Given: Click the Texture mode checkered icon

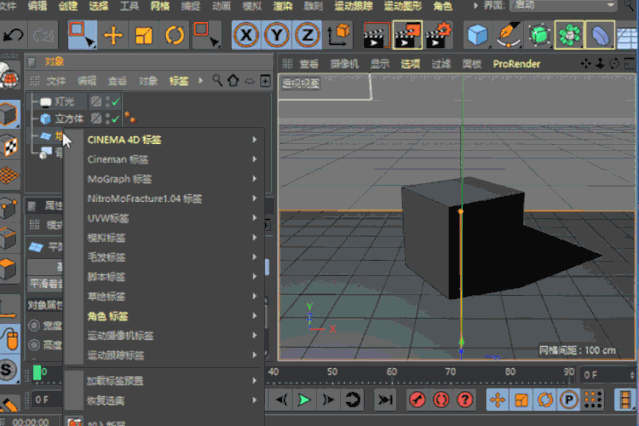Looking at the screenshot, I should (x=10, y=146).
